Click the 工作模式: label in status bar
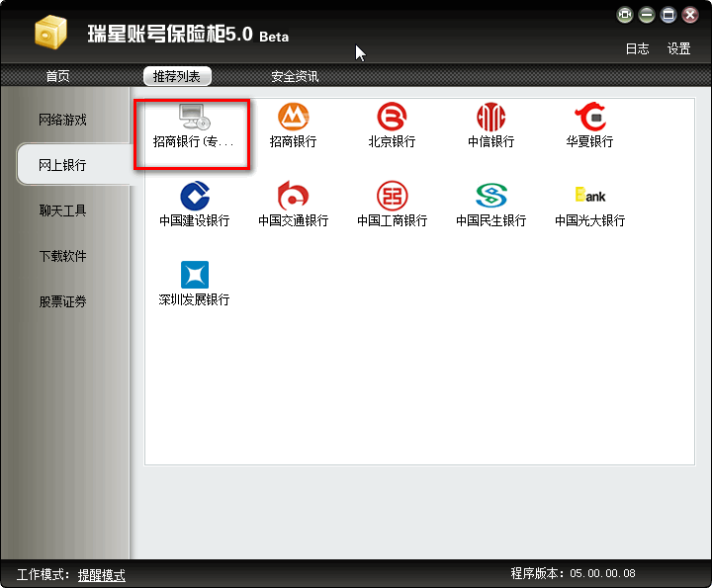This screenshot has width=712, height=588. point(43,574)
